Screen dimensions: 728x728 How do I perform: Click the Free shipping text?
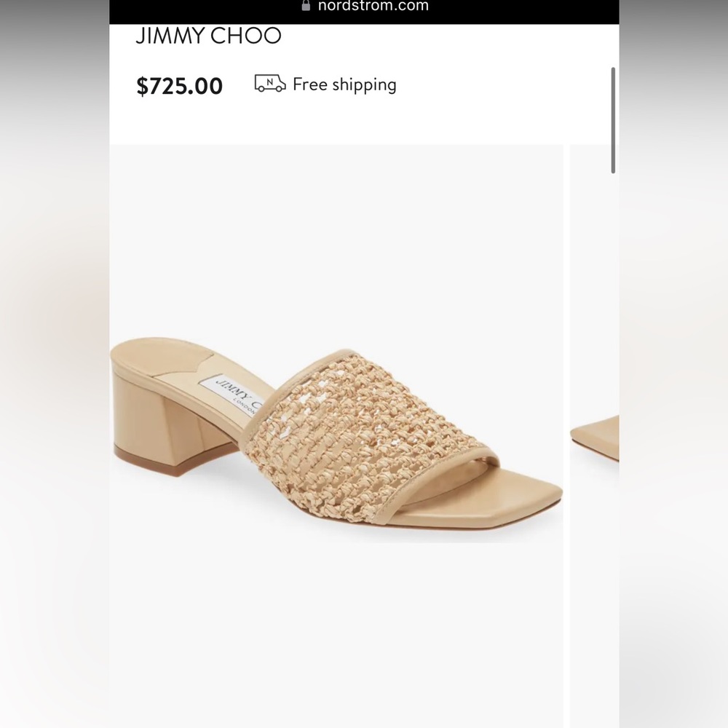[344, 84]
